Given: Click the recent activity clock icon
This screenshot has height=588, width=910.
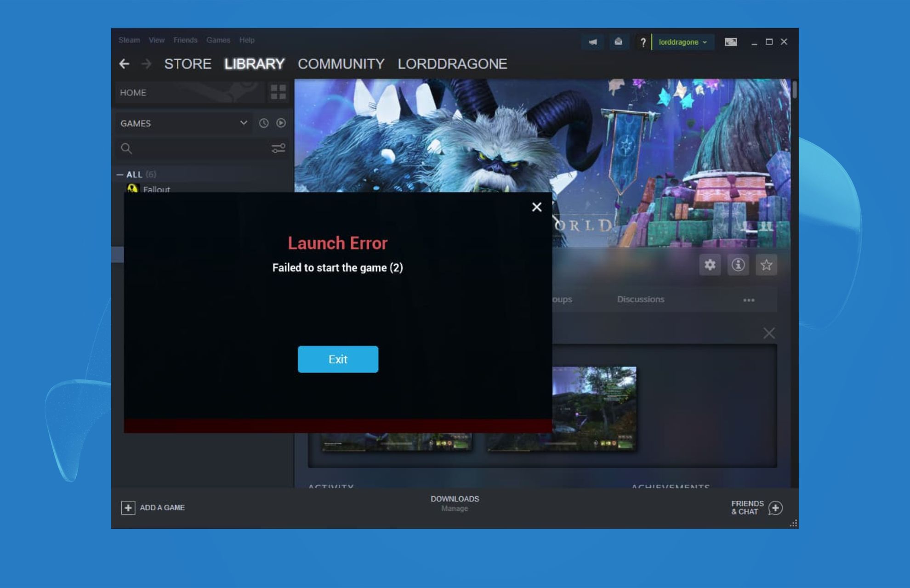Looking at the screenshot, I should tap(263, 123).
